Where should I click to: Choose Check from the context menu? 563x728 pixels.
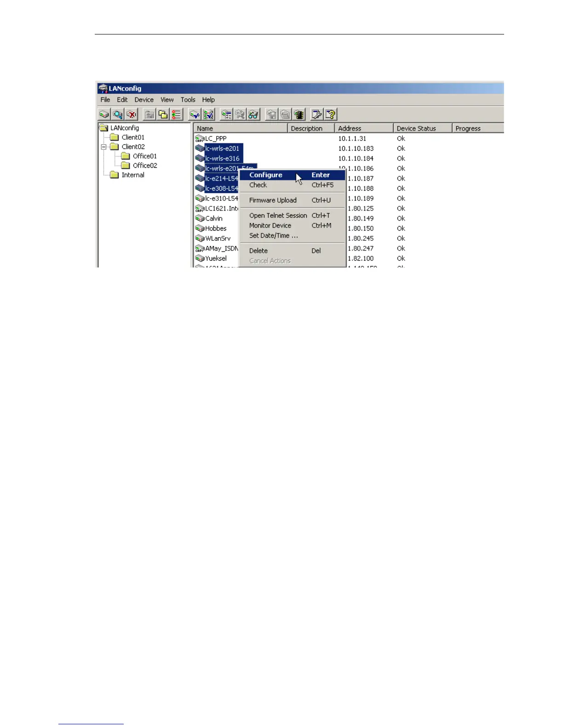293,185
